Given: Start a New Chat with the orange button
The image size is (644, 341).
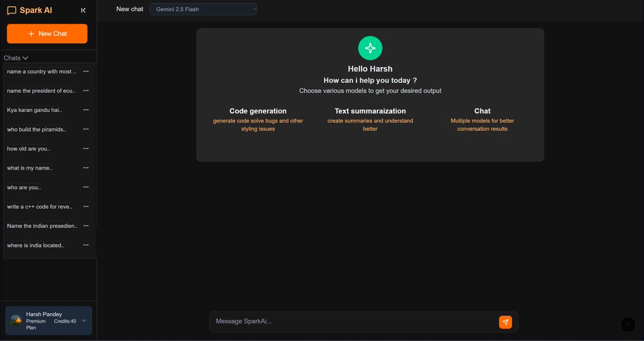Looking at the screenshot, I should 47,33.
